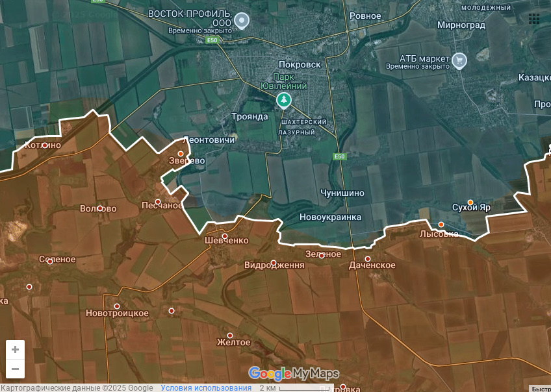The image size is (551, 392).
Task: Select the Видрождення marker
Action: point(274,263)
